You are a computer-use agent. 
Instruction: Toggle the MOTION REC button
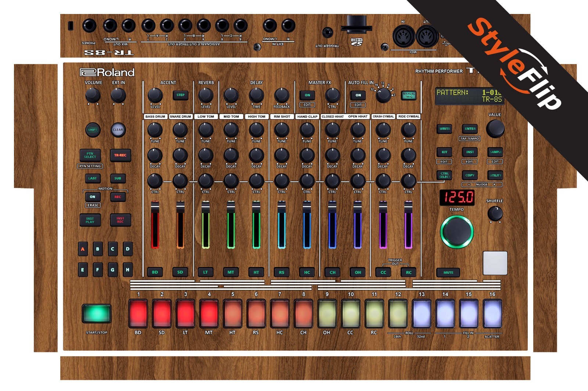pos(118,197)
